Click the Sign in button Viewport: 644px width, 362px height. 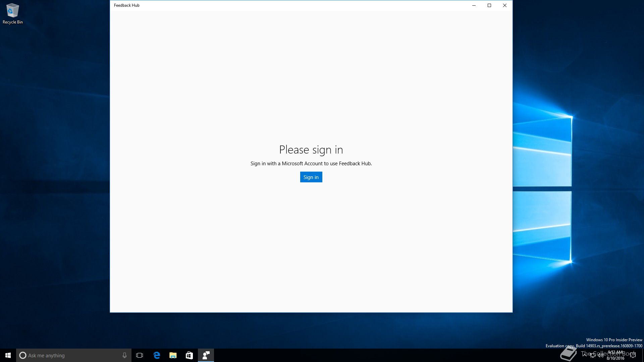point(311,177)
